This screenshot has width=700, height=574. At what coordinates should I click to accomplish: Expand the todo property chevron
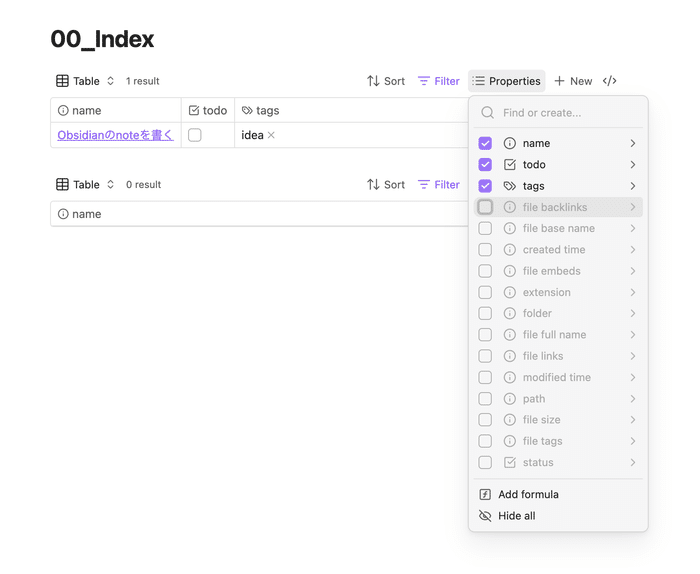point(633,165)
